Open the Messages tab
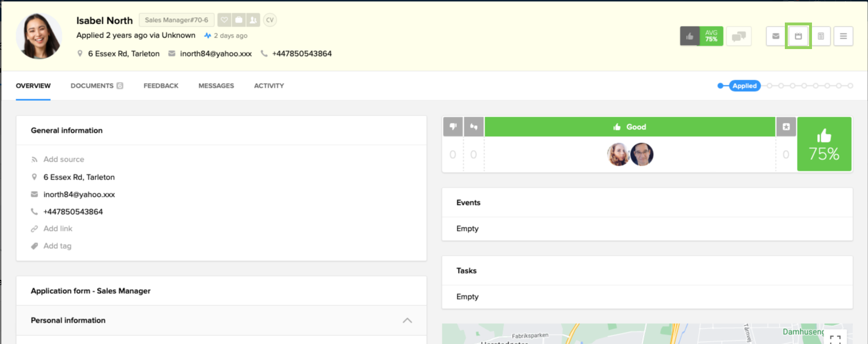The width and height of the screenshot is (868, 344). tap(216, 86)
